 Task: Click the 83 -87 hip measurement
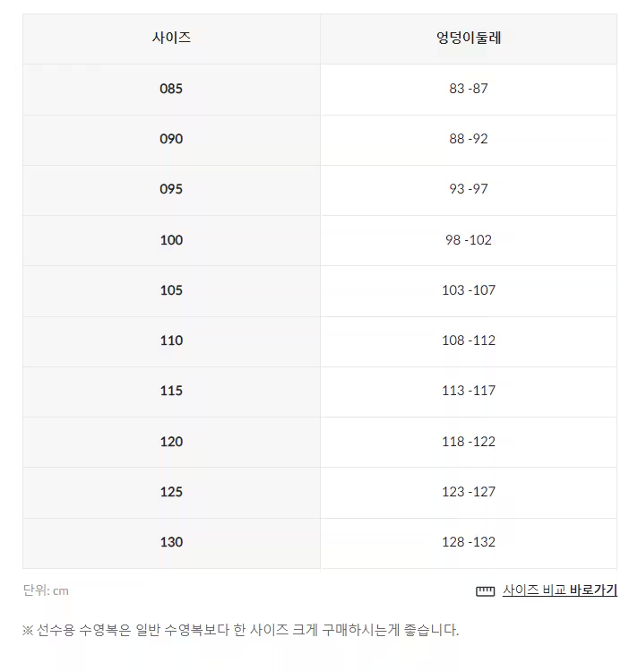[x=469, y=89]
